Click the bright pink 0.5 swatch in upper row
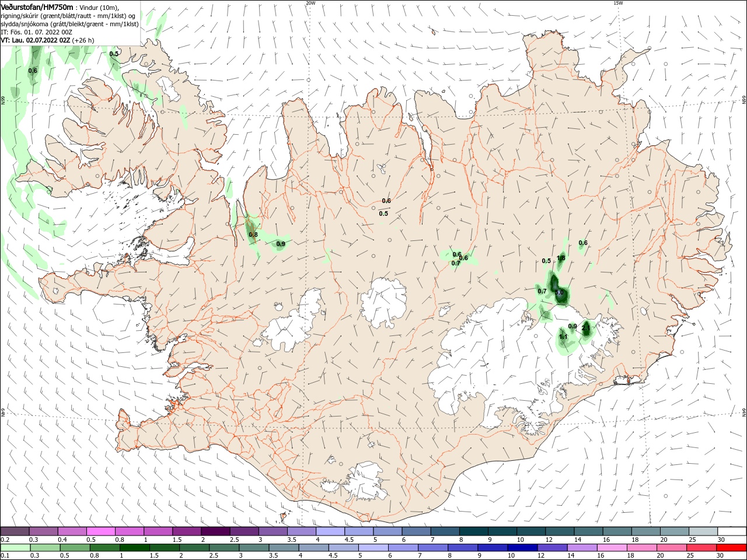Viewport: 747px width, 560px height. [100, 531]
